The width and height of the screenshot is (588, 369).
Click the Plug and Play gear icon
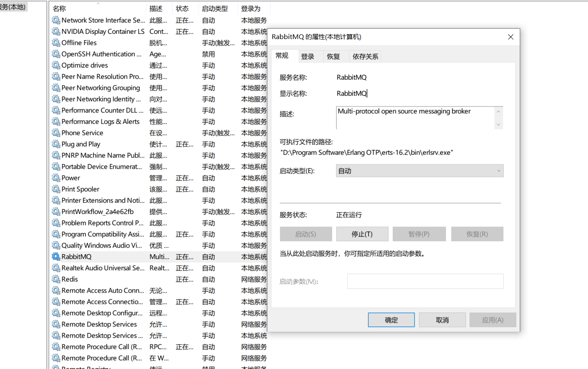point(56,144)
